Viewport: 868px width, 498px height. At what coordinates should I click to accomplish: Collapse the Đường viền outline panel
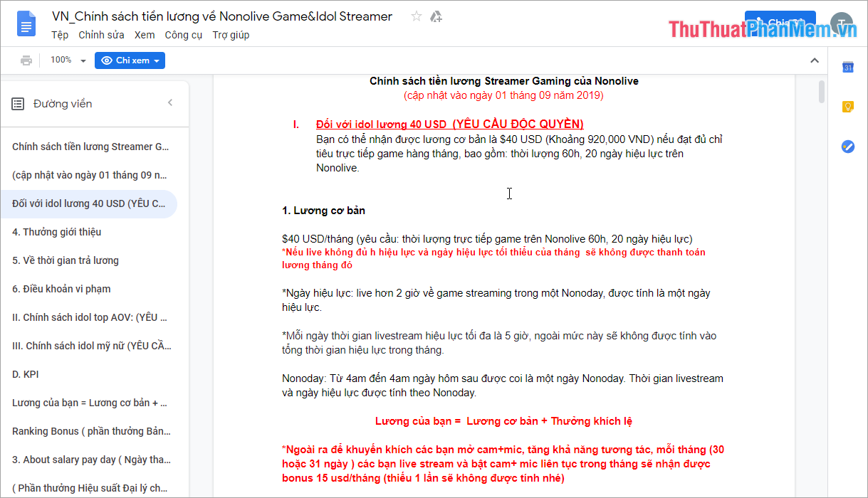(170, 102)
